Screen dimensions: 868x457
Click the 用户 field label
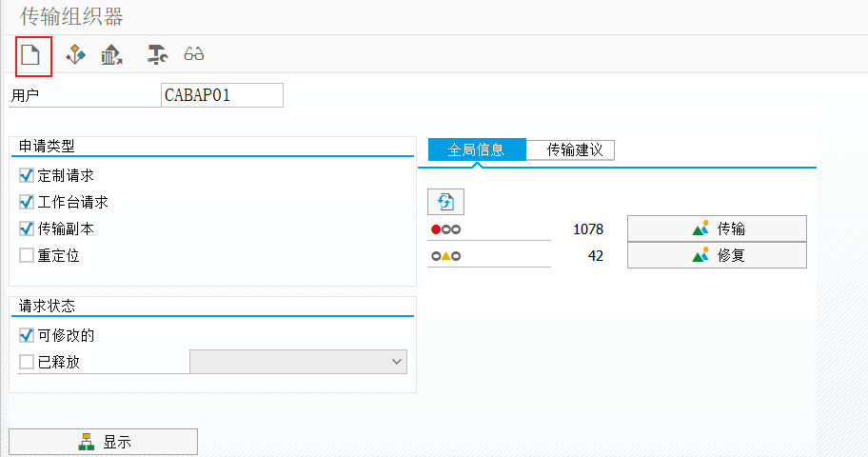[25, 95]
